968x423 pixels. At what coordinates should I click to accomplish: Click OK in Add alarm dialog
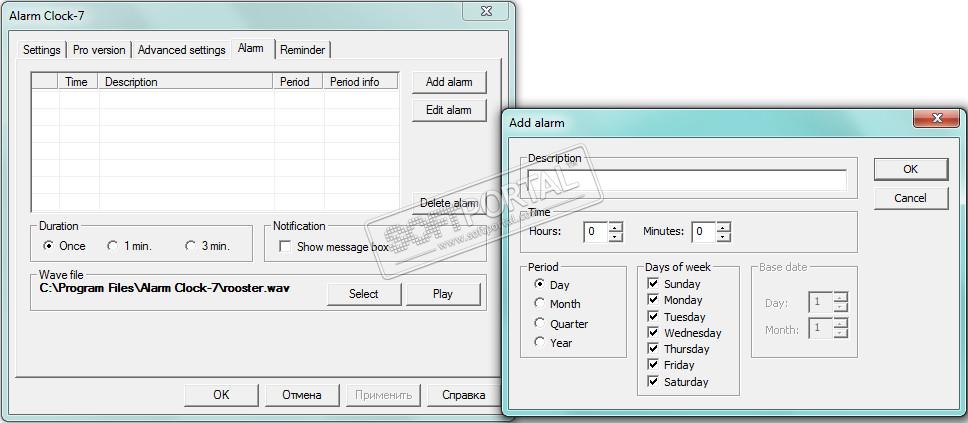[x=911, y=169]
